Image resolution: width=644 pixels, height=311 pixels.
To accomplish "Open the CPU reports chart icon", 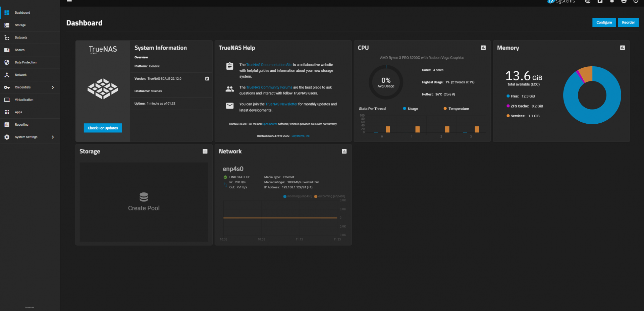I will pyautogui.click(x=483, y=48).
